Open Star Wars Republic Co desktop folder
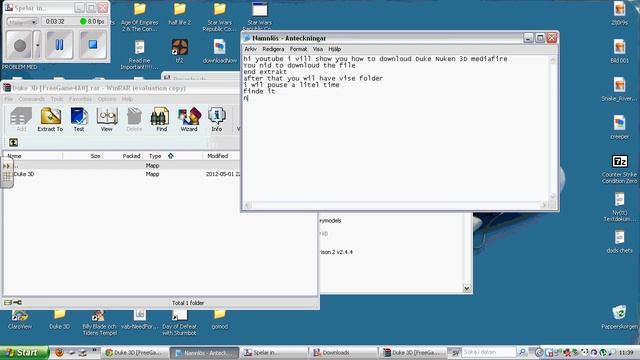640x360 pixels. point(220,17)
